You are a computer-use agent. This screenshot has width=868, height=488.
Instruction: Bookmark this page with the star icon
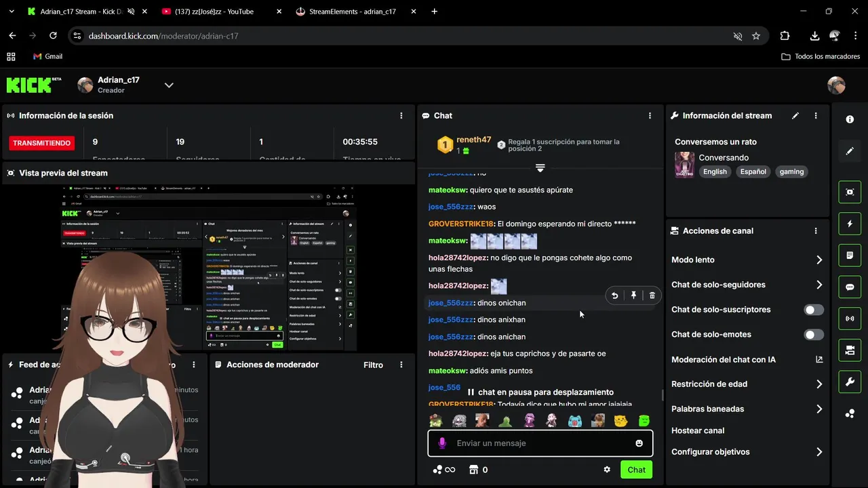[756, 36]
